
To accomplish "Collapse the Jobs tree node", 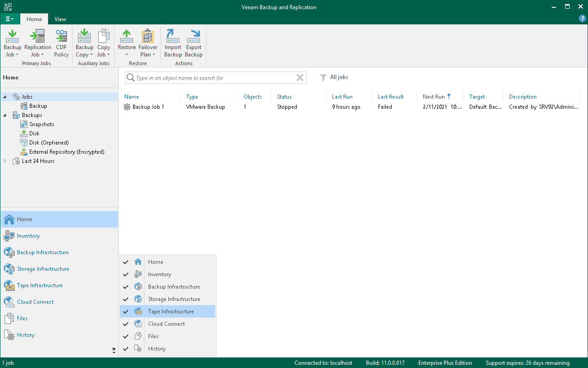I will coord(5,97).
